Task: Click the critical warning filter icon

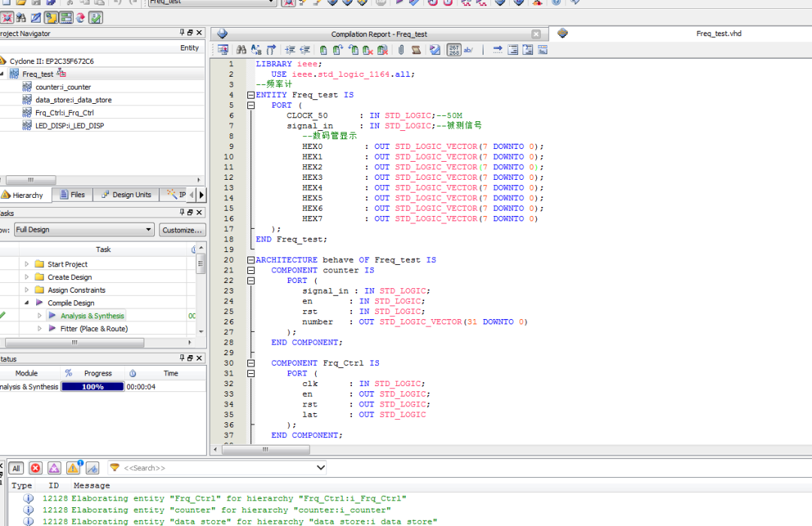Action: click(x=54, y=468)
